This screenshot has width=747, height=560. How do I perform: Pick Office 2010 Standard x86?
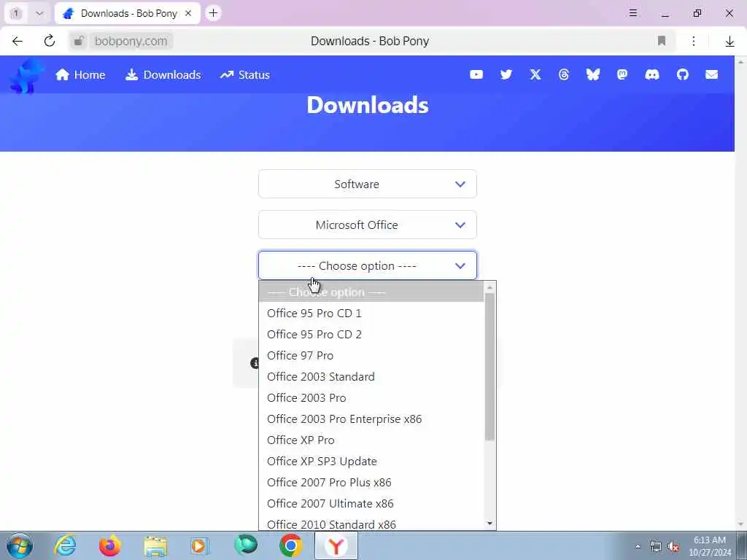[371, 524]
